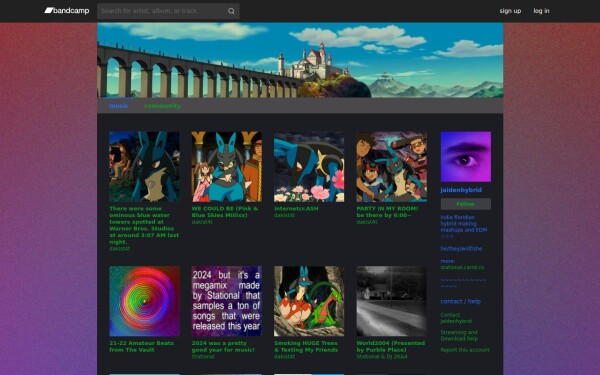
Task: Click the jaidenhybrid artist name
Action: pyautogui.click(x=461, y=190)
